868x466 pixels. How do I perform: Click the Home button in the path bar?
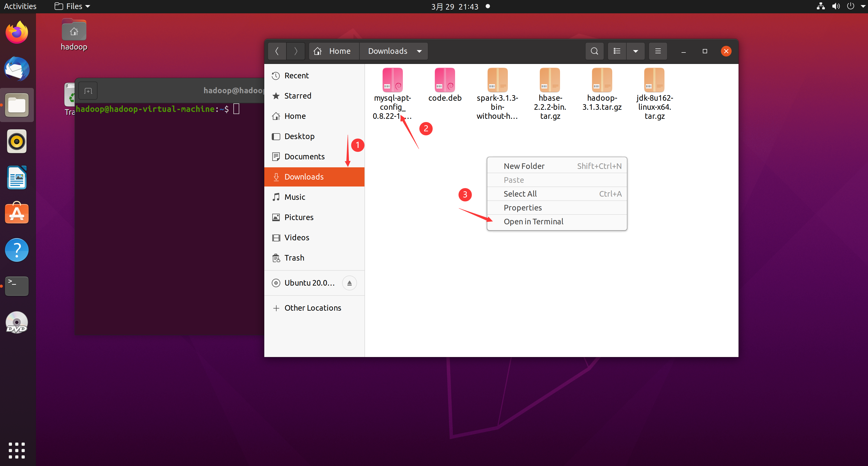(x=333, y=51)
